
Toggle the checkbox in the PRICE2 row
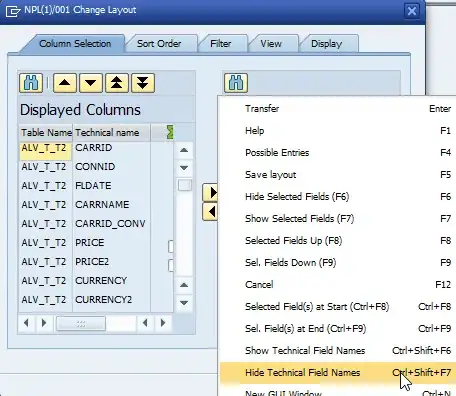click(171, 266)
